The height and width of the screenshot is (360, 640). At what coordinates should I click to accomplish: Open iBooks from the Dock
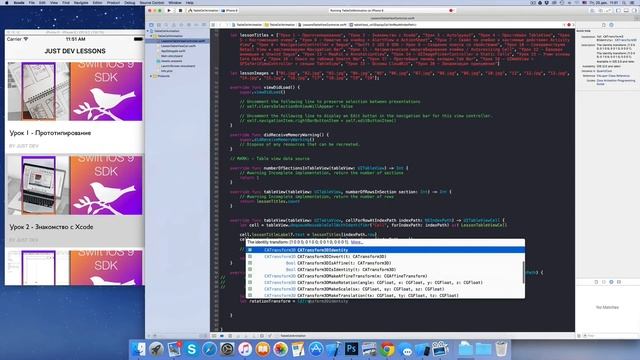[x=262, y=349]
